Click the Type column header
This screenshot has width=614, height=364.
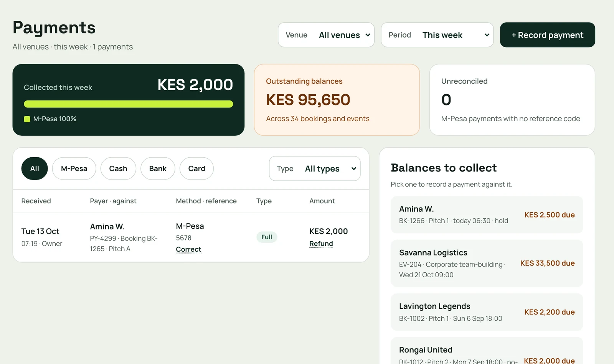264,201
